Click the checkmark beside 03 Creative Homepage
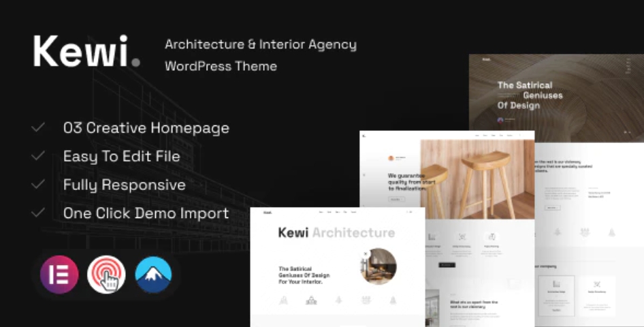This screenshot has height=327, width=644. (x=38, y=127)
